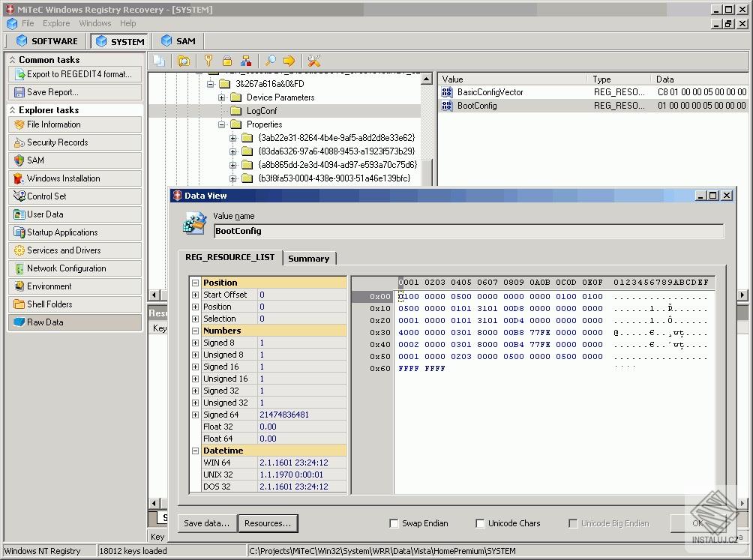Collapse the Numbers group in Data View
This screenshot has height=560, width=753.
pyautogui.click(x=195, y=330)
